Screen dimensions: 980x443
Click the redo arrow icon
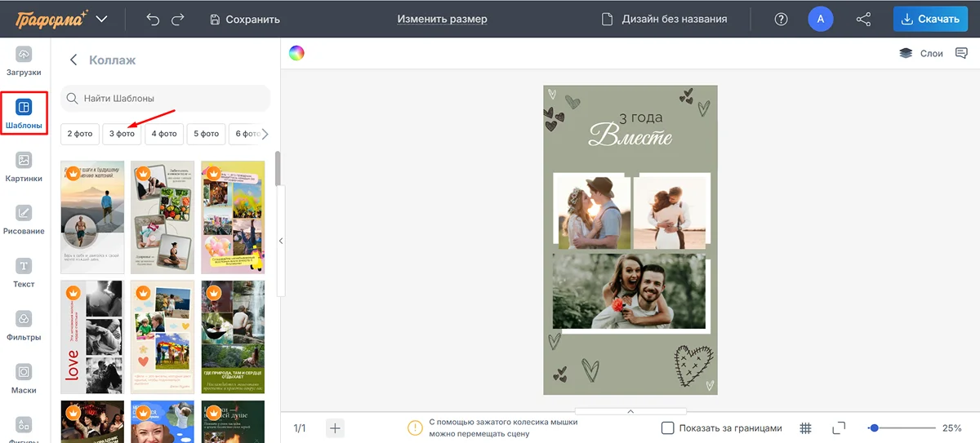pyautogui.click(x=178, y=19)
